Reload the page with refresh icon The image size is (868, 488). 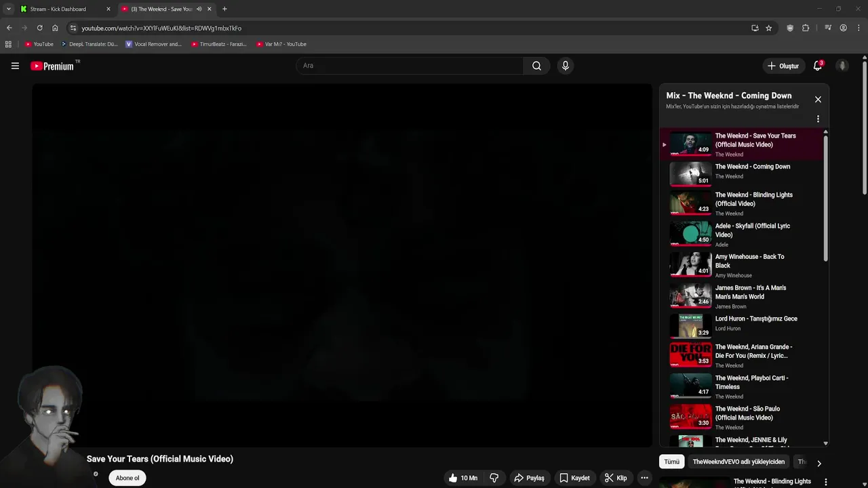[x=39, y=28]
